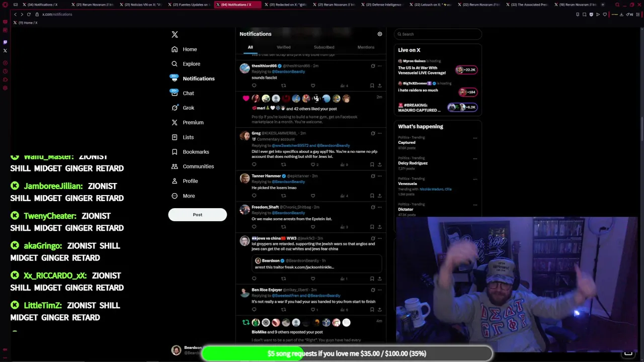Like Freedom_Shaft's post
This screenshot has height=362, width=644.
coord(313,227)
